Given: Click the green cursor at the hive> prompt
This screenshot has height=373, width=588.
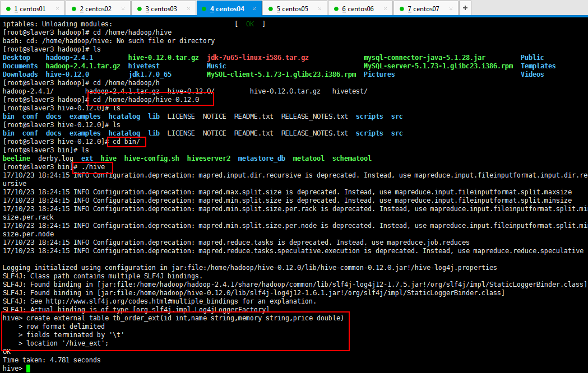Looking at the screenshot, I should coord(28,369).
